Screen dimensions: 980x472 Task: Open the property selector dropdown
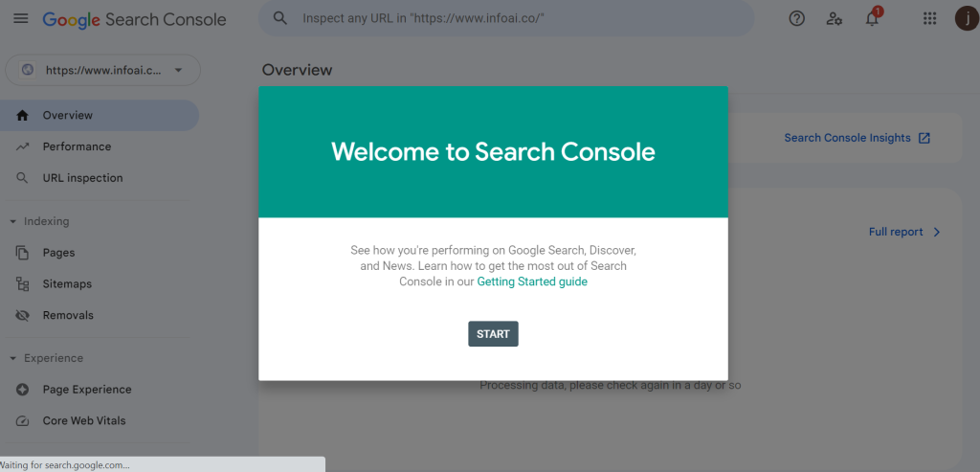click(102, 70)
